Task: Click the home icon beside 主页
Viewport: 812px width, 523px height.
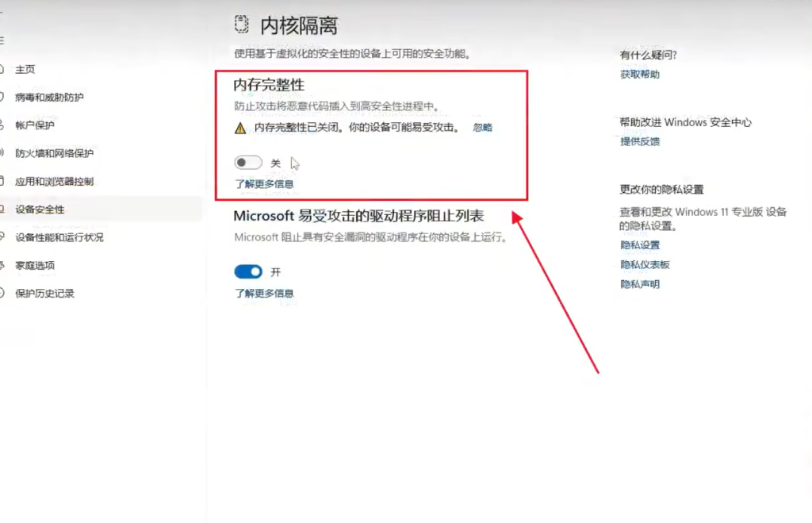Action: click(x=3, y=70)
